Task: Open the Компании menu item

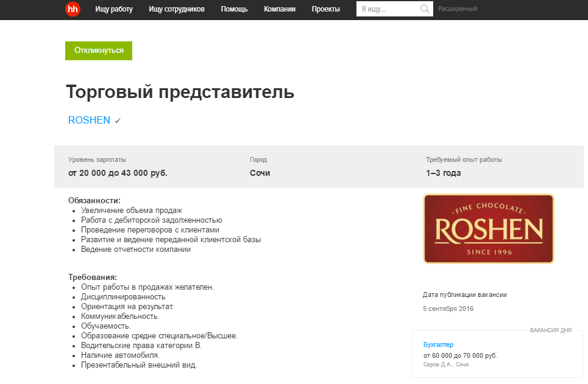Action: (x=280, y=9)
